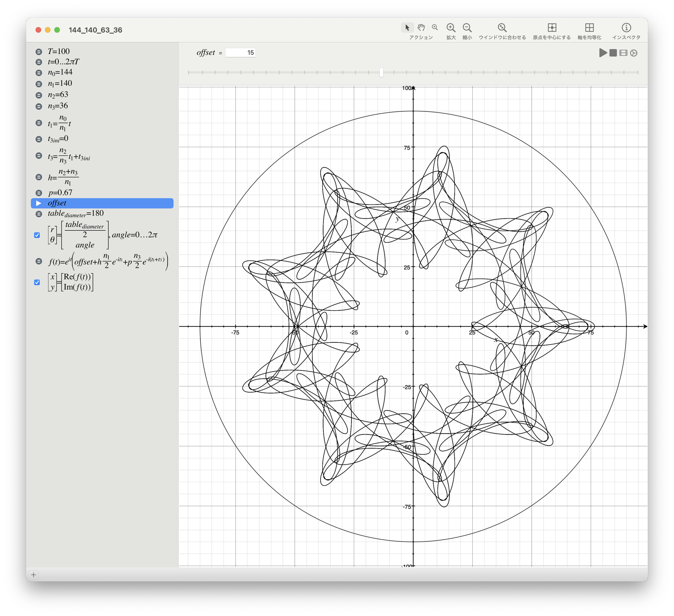Click the filmstrip export animation icon
Viewport: 674px width, 616px height.
623,53
